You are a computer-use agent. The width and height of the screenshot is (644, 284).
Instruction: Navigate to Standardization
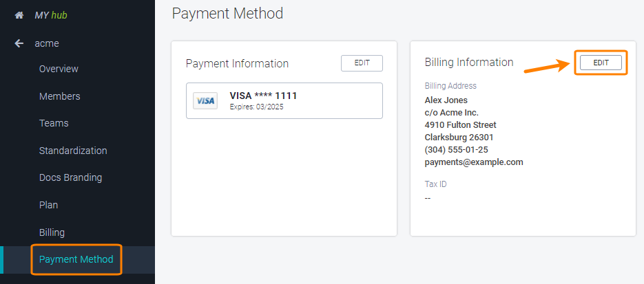(x=73, y=151)
